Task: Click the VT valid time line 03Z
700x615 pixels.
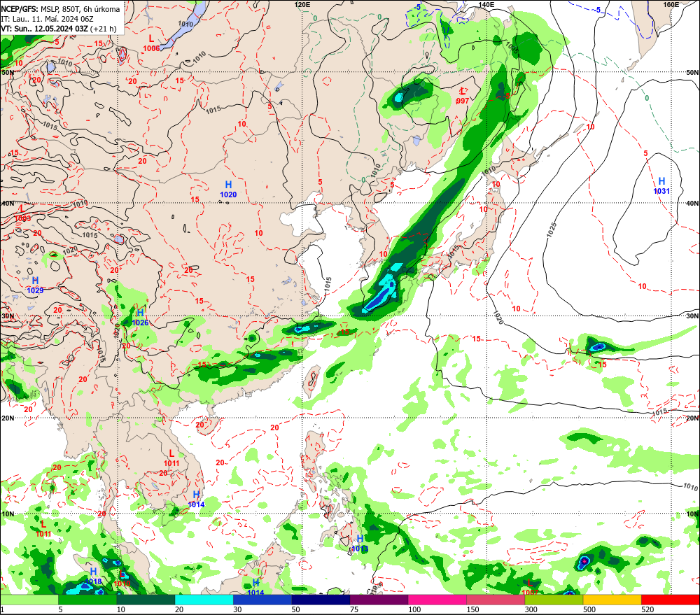Action: click(x=59, y=29)
